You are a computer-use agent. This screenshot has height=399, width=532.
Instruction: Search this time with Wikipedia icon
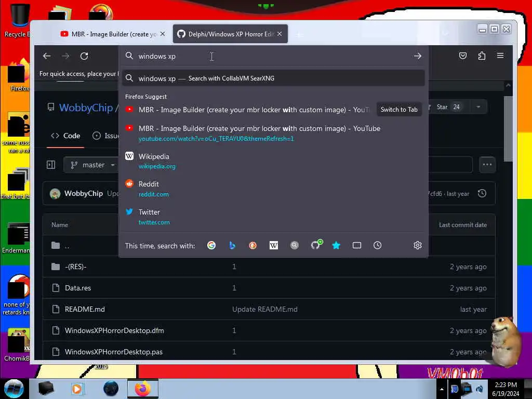pos(274,245)
